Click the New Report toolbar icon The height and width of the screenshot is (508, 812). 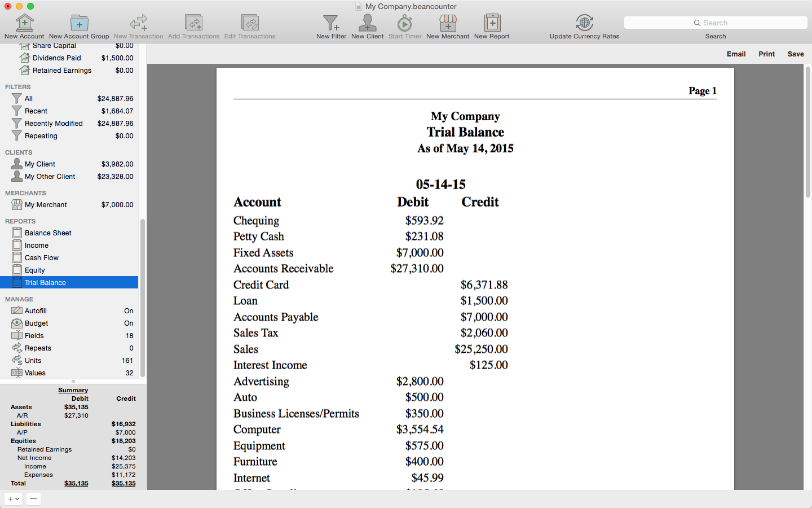pos(492,23)
